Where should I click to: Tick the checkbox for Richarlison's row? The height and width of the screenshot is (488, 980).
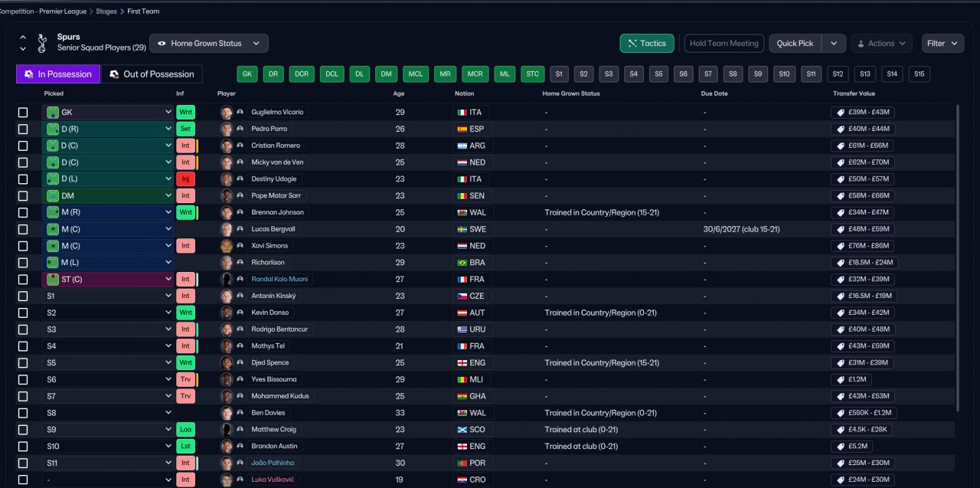pos(23,262)
